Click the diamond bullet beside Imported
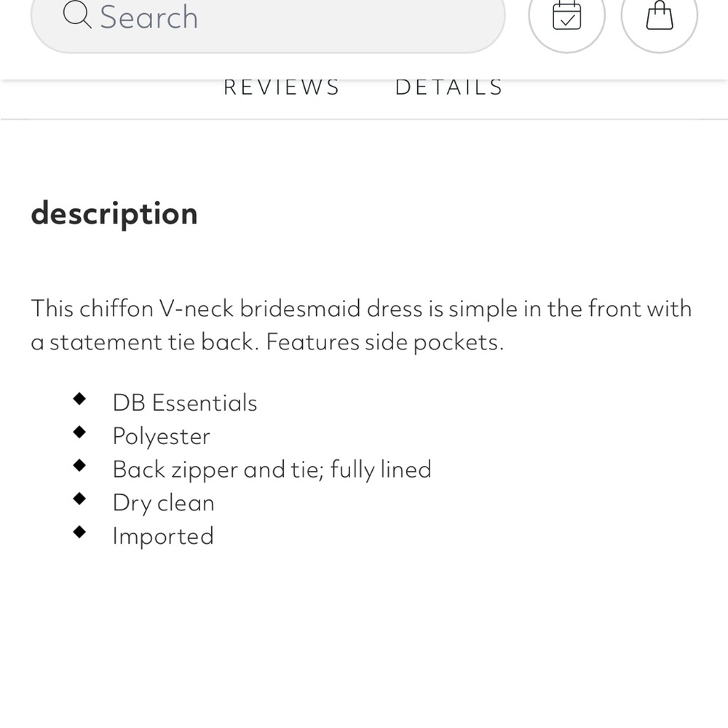 [79, 532]
